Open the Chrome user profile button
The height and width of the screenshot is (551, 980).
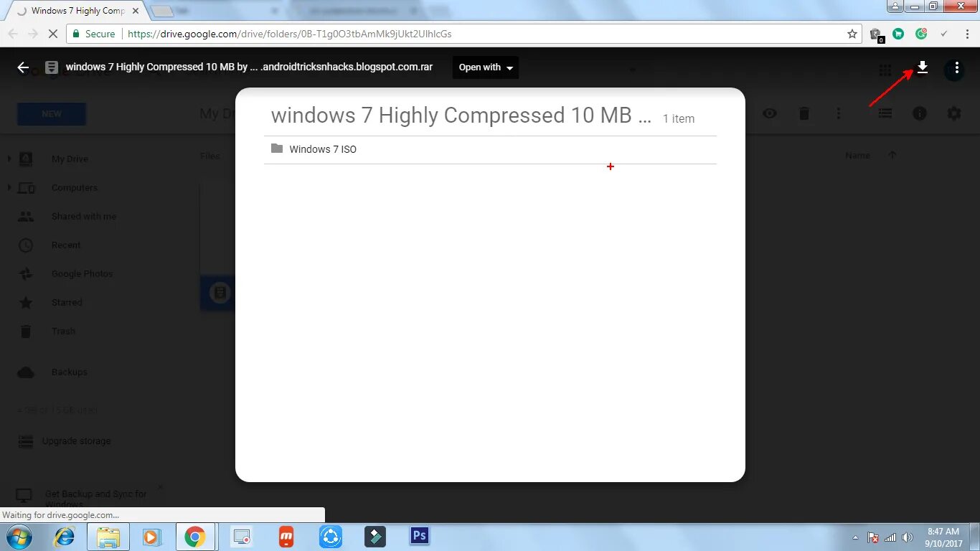(897, 6)
